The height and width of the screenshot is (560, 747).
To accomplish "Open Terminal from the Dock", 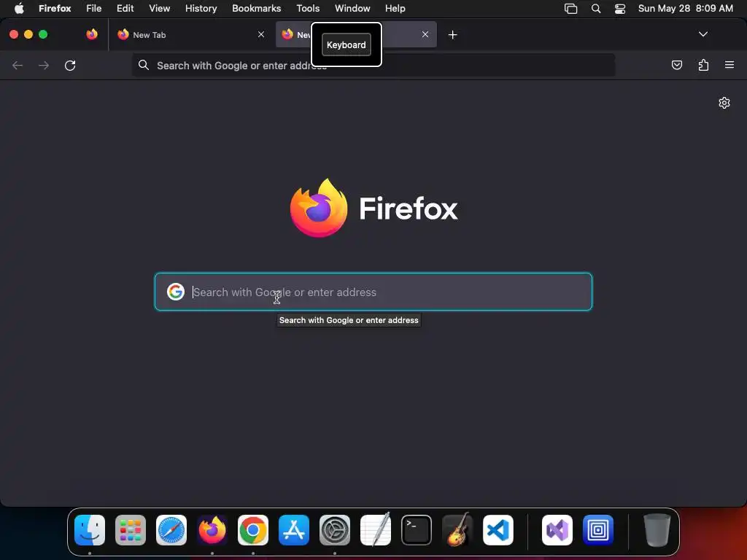I will click(x=417, y=529).
